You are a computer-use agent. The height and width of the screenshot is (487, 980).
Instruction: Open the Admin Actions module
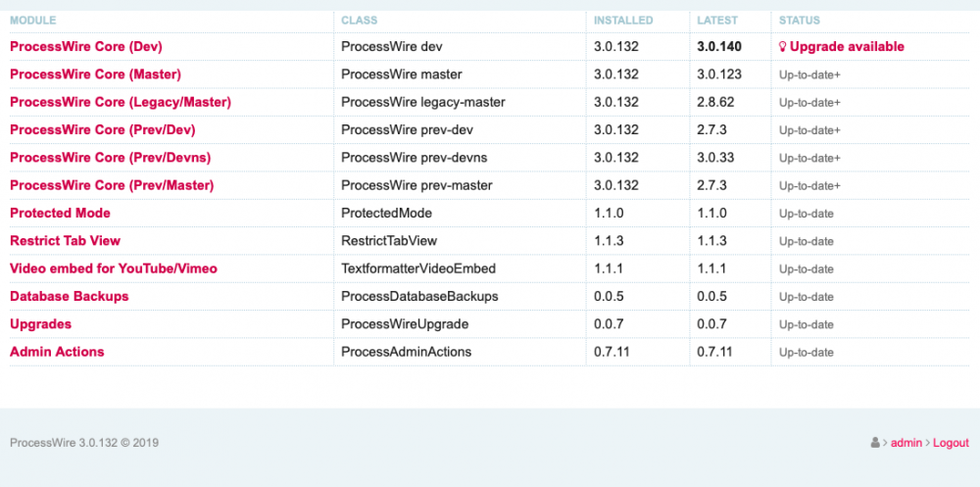[x=57, y=352]
